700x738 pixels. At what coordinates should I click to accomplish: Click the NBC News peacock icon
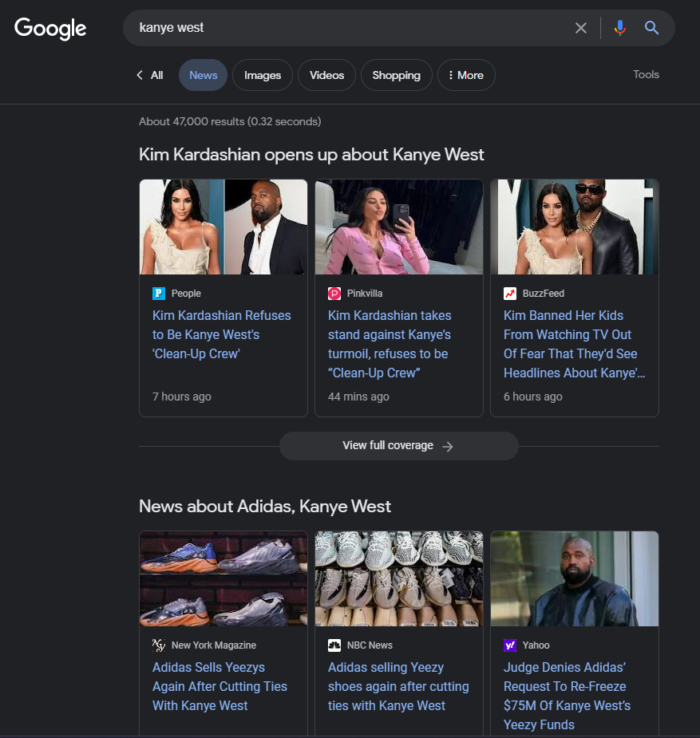334,645
